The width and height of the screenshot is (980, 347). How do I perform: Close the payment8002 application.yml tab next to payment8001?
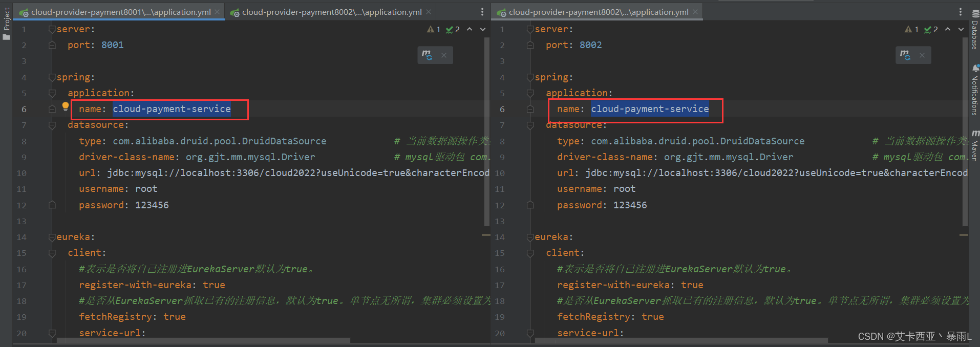click(429, 12)
